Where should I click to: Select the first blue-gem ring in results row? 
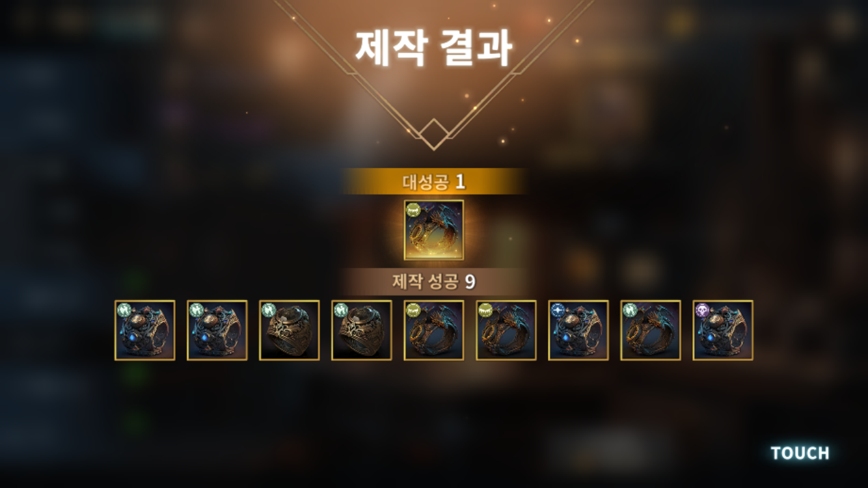145,330
